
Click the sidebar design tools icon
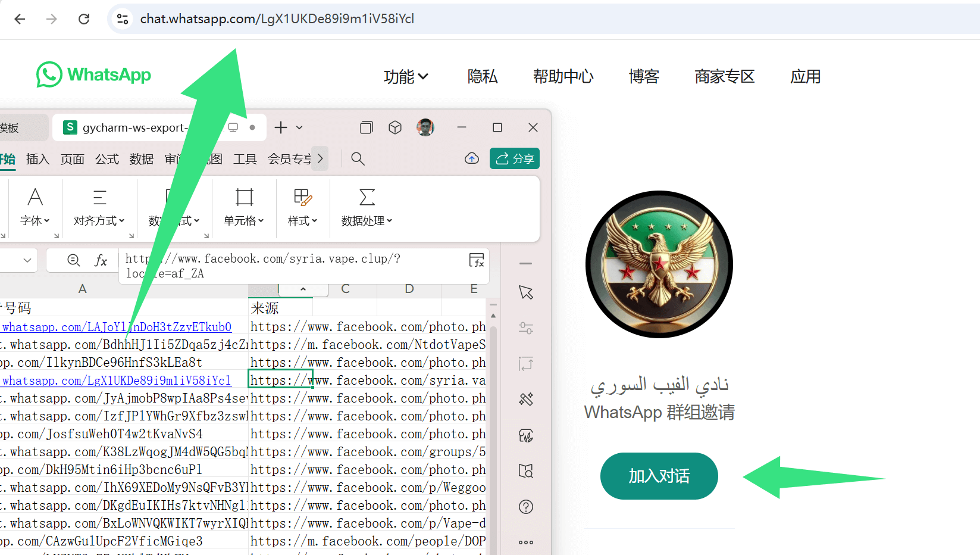click(x=525, y=399)
